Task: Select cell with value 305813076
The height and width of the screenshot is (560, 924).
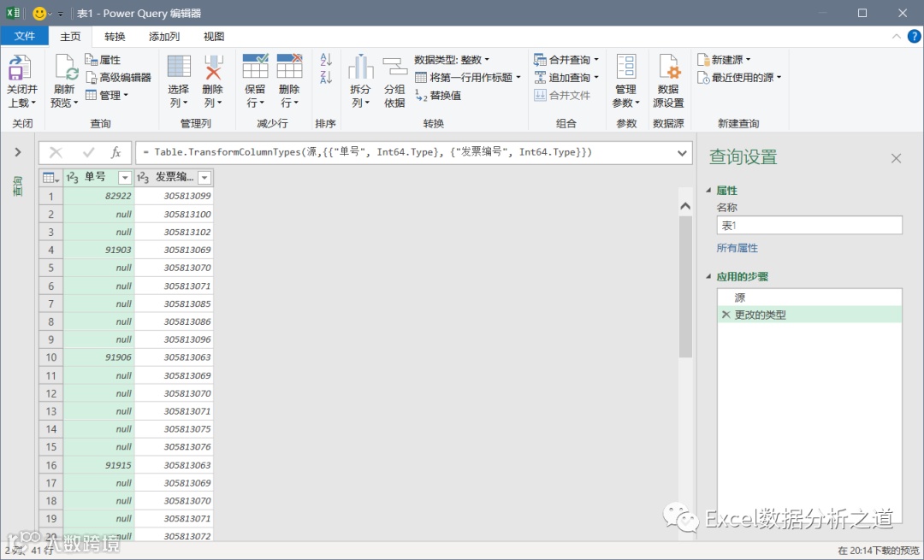Action: click(x=174, y=447)
